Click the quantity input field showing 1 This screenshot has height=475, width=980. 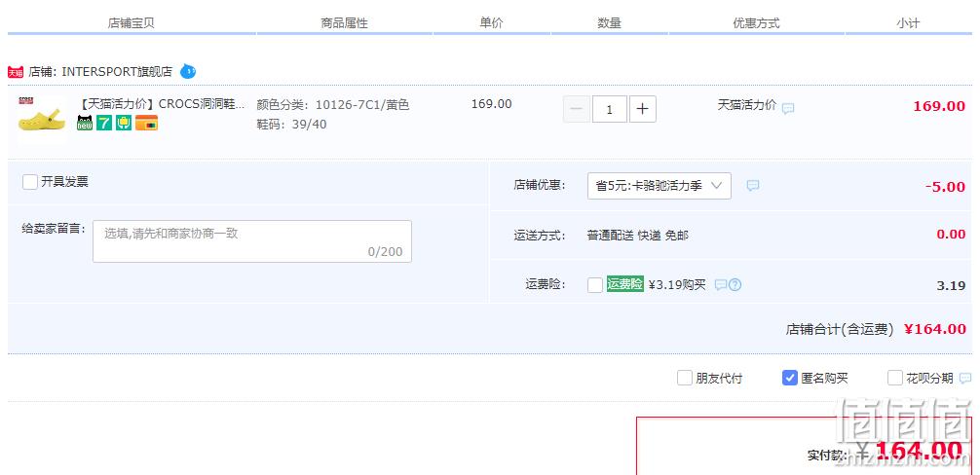[x=610, y=110]
